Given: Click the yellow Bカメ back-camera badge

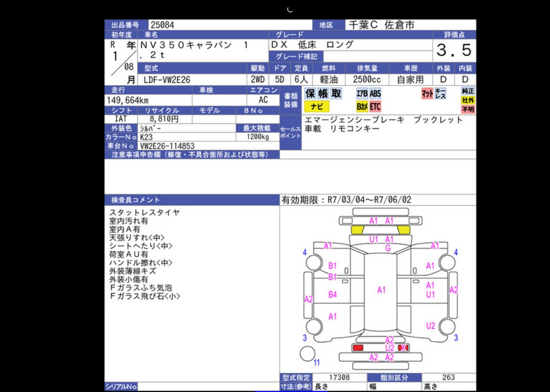Looking at the screenshot, I should 362,106.
